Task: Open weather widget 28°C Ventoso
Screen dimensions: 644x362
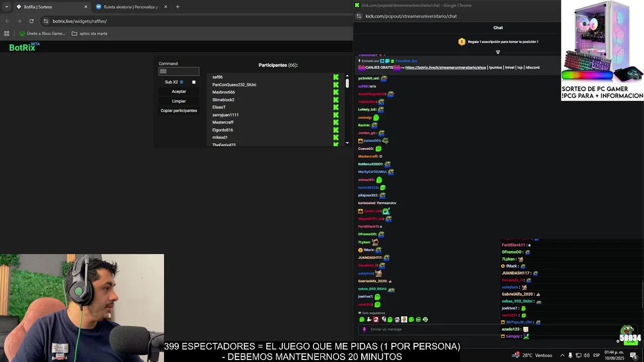Action: tap(532, 355)
